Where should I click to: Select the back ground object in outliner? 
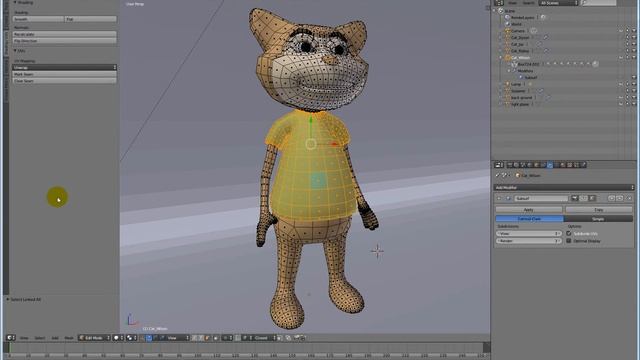pyautogui.click(x=521, y=98)
